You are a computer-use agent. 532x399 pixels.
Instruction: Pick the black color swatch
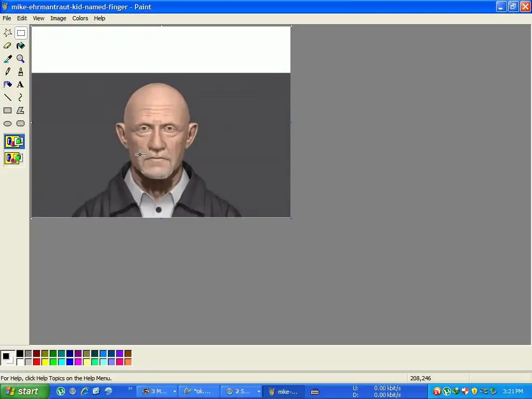[20, 354]
